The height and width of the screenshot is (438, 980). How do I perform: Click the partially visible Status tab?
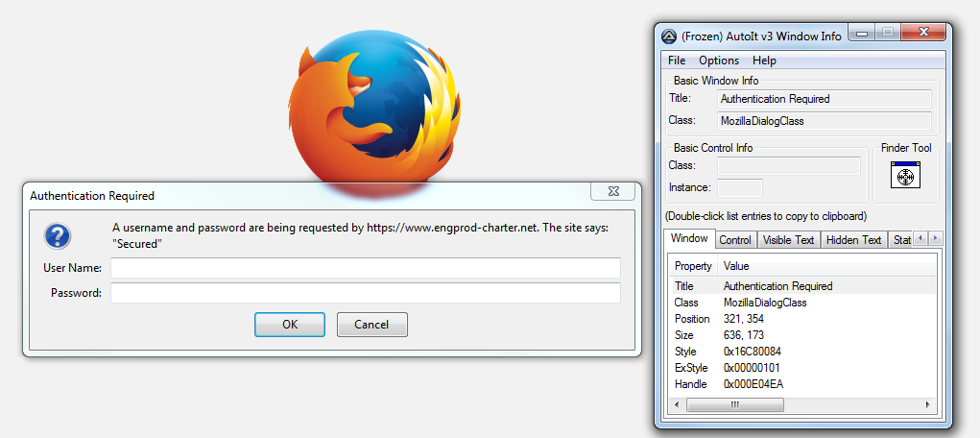click(900, 239)
